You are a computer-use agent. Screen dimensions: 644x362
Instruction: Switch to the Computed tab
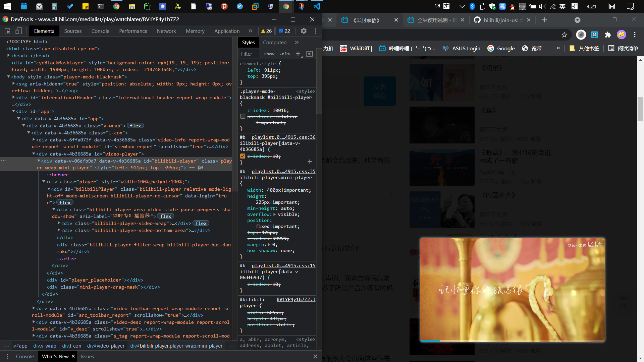coord(275,42)
